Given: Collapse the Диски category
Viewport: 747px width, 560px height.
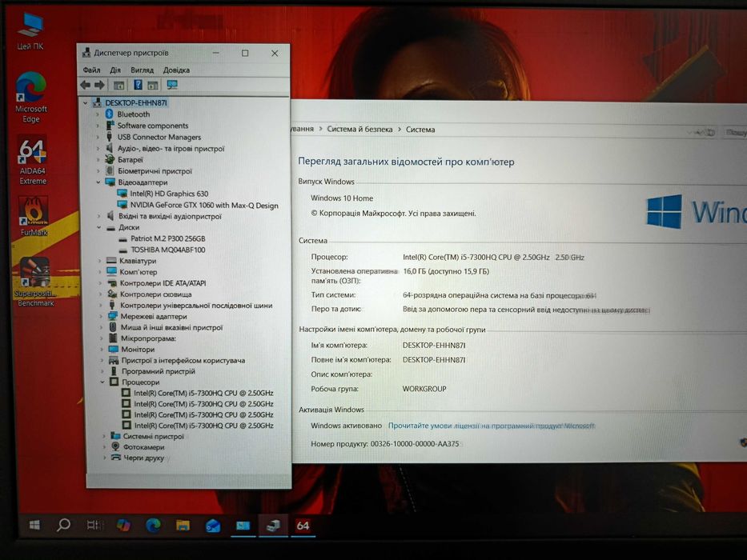Looking at the screenshot, I should (x=99, y=228).
